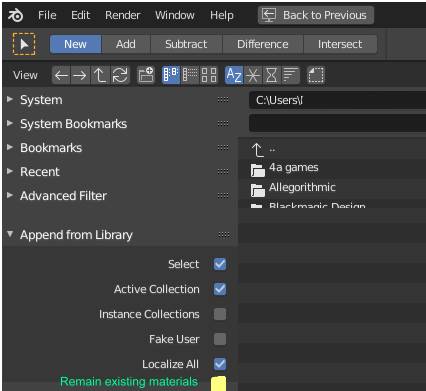This screenshot has height=391, width=426.
Task: Switch to vertical list display mode
Action: [171, 75]
